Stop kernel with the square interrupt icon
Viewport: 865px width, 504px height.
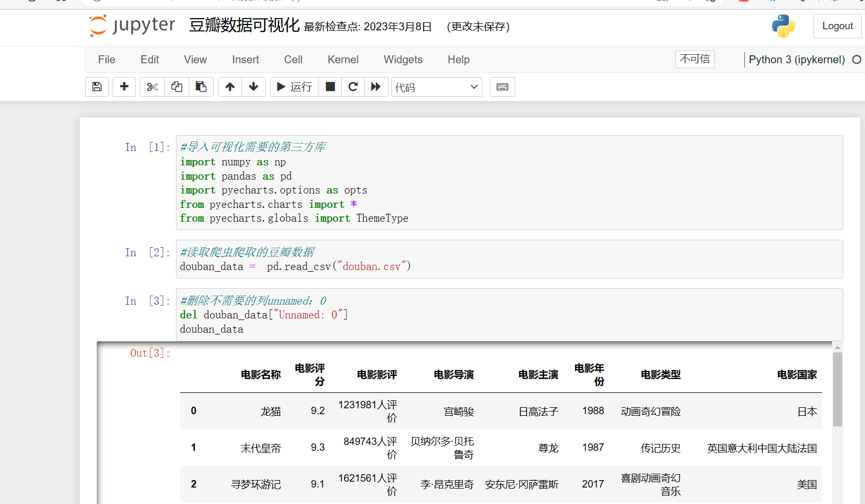point(330,87)
